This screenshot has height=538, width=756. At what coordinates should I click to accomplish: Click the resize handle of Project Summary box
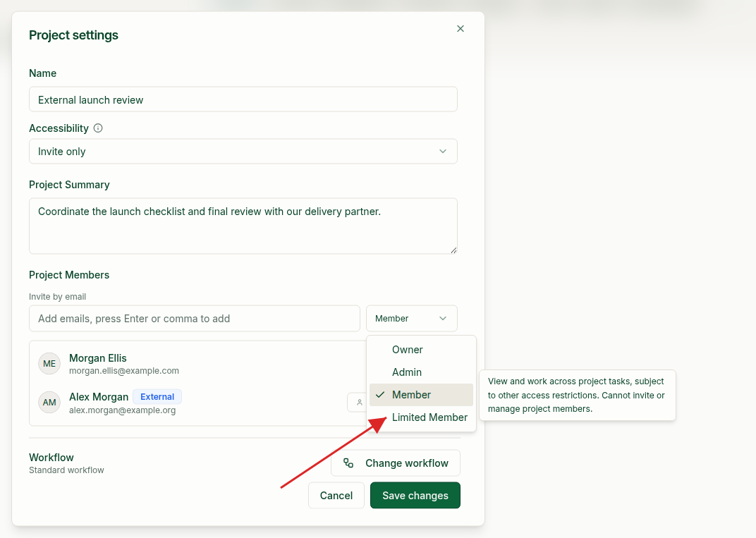(x=453, y=250)
